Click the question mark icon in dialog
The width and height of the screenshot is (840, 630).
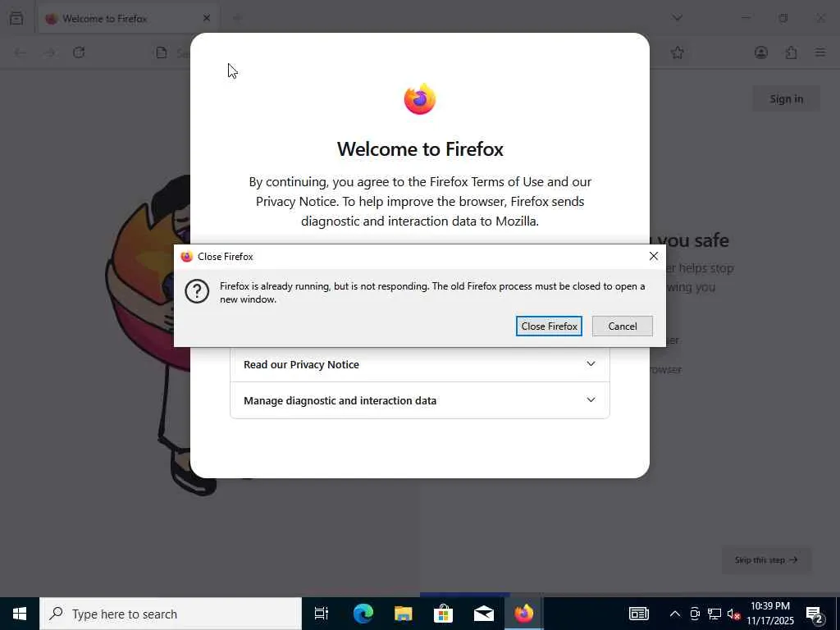tap(197, 291)
